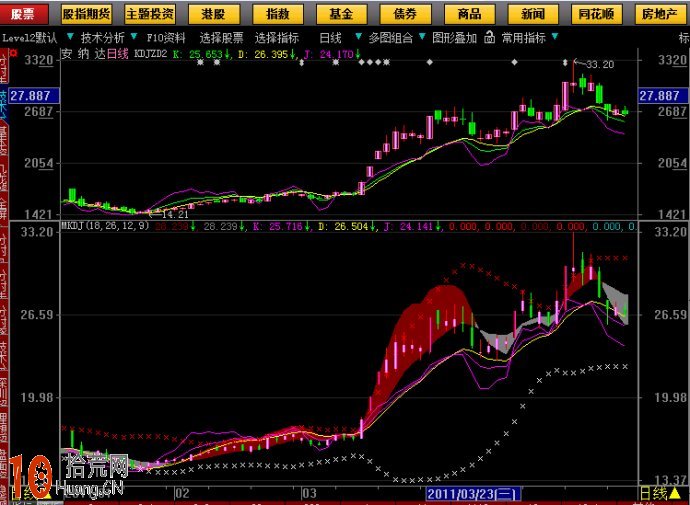Expand the toolbar 日线 period dropdown arrow
The width and height of the screenshot is (690, 505).
[x=359, y=37]
